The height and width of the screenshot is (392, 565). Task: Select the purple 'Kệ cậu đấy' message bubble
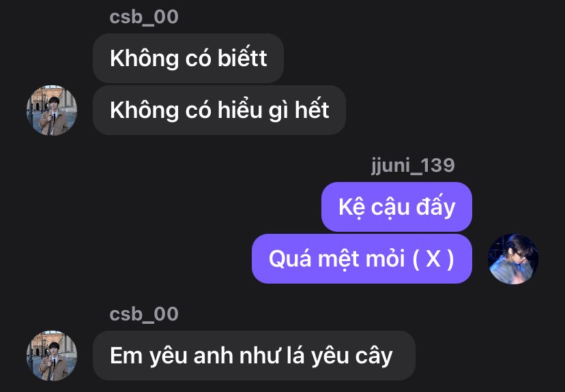[396, 207]
